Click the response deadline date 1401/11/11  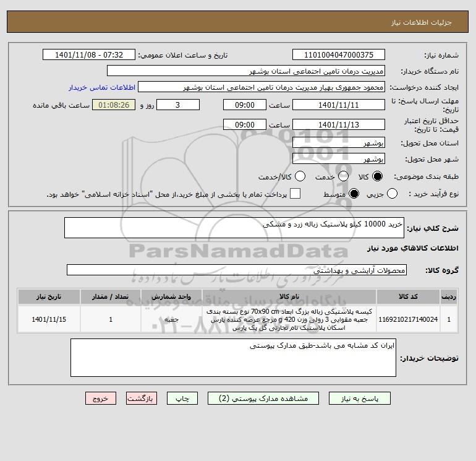[339, 105]
